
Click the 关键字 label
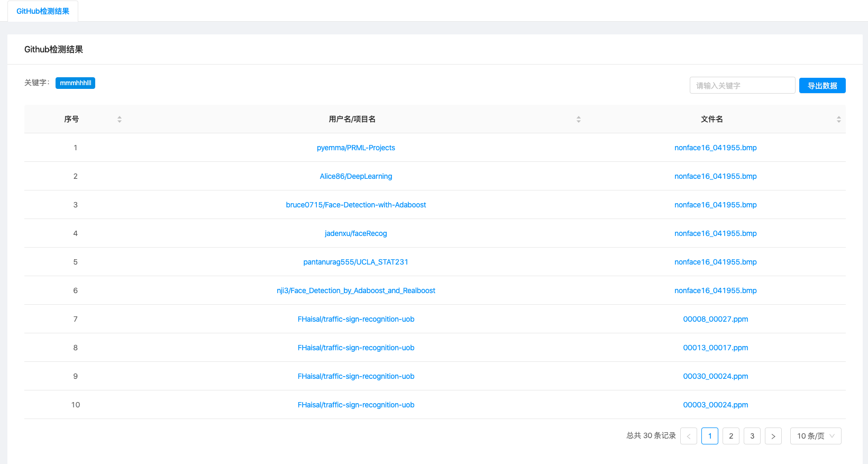pos(37,83)
